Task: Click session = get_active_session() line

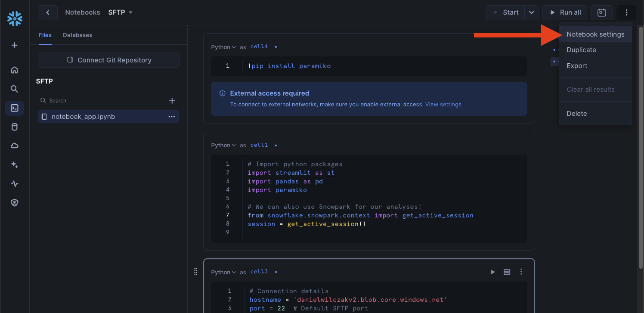Action: pos(307,224)
